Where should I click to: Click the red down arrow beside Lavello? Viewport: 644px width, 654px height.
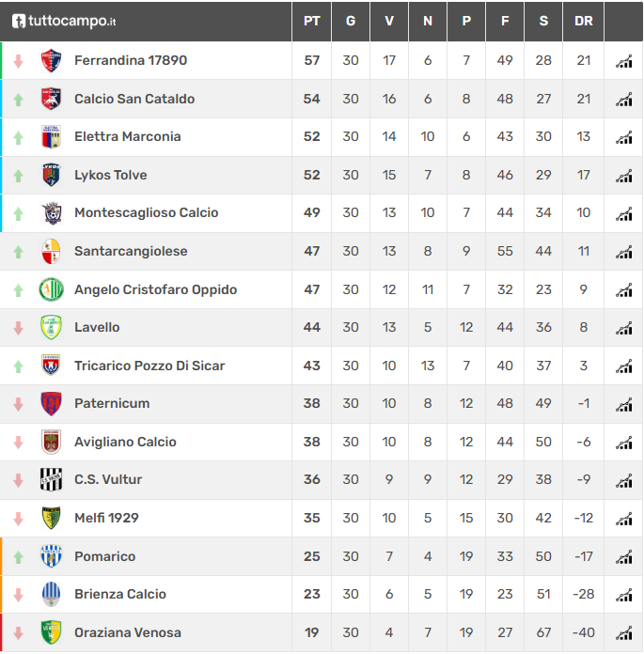click(x=18, y=328)
